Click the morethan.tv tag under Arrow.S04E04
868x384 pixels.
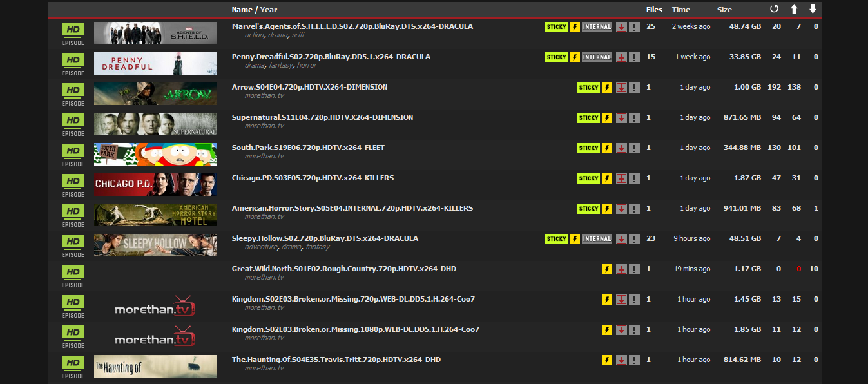[264, 96]
